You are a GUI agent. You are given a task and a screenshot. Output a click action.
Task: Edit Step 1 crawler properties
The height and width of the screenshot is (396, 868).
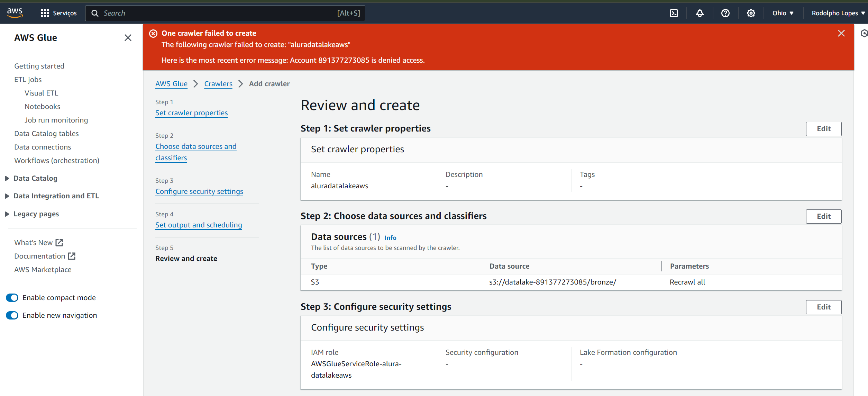823,129
